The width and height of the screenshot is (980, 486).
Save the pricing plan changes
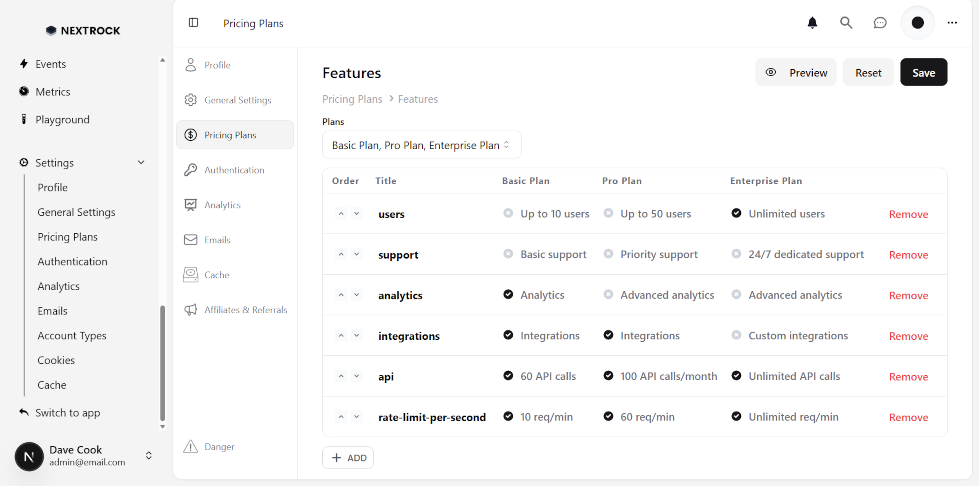924,72
